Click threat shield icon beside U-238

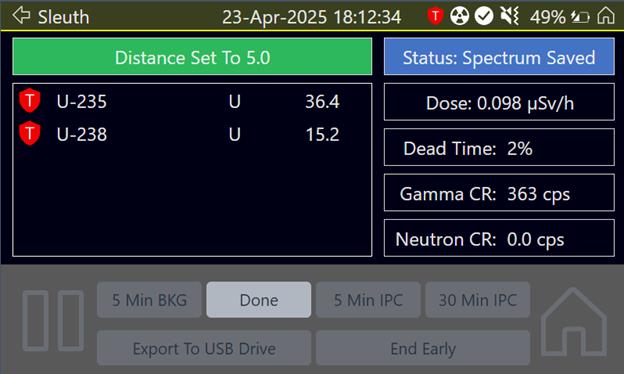click(x=30, y=133)
